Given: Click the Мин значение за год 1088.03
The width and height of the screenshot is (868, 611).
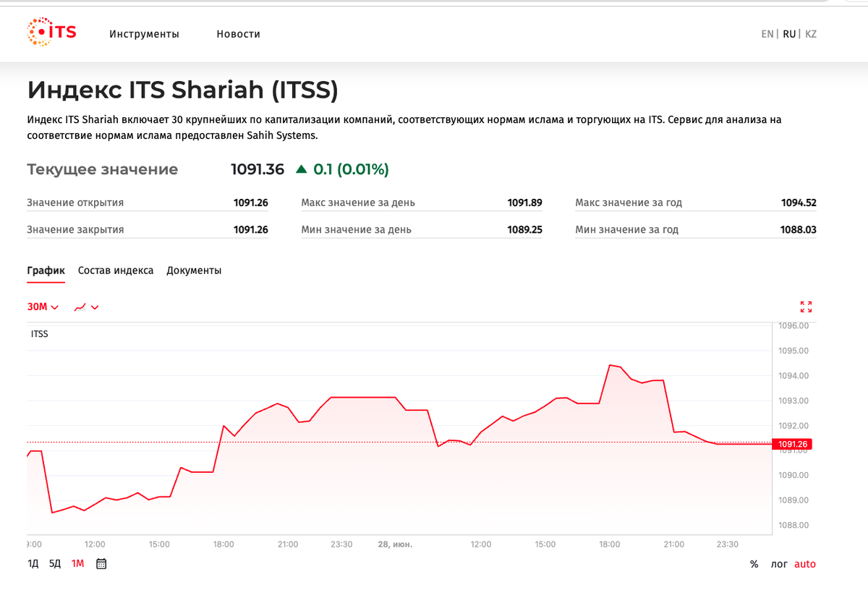Looking at the screenshot, I should (x=799, y=229).
